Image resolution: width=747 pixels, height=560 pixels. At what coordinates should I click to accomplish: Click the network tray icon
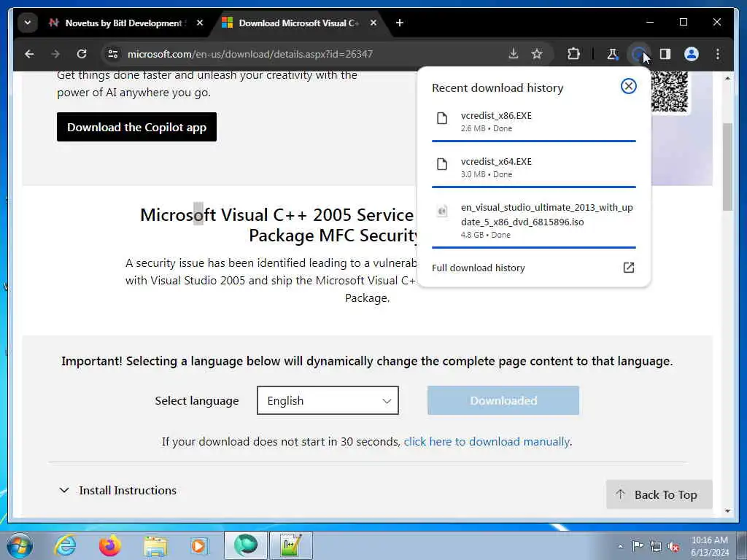[x=656, y=546]
